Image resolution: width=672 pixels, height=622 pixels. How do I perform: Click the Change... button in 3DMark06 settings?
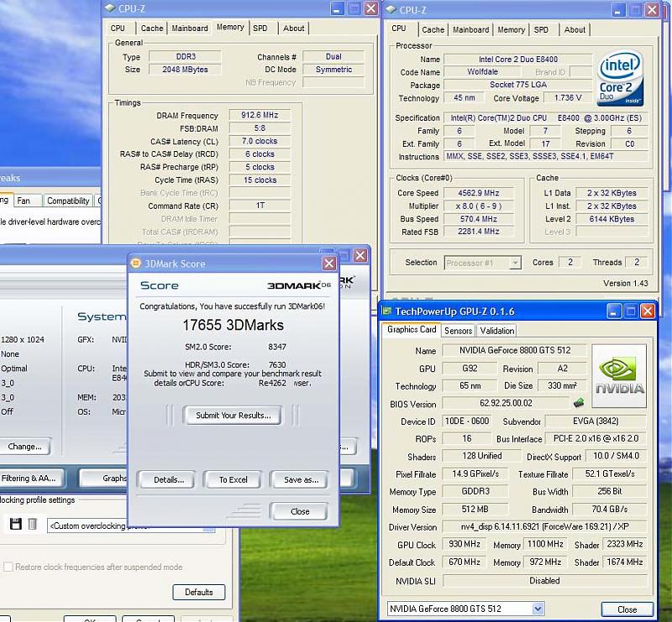[25, 447]
